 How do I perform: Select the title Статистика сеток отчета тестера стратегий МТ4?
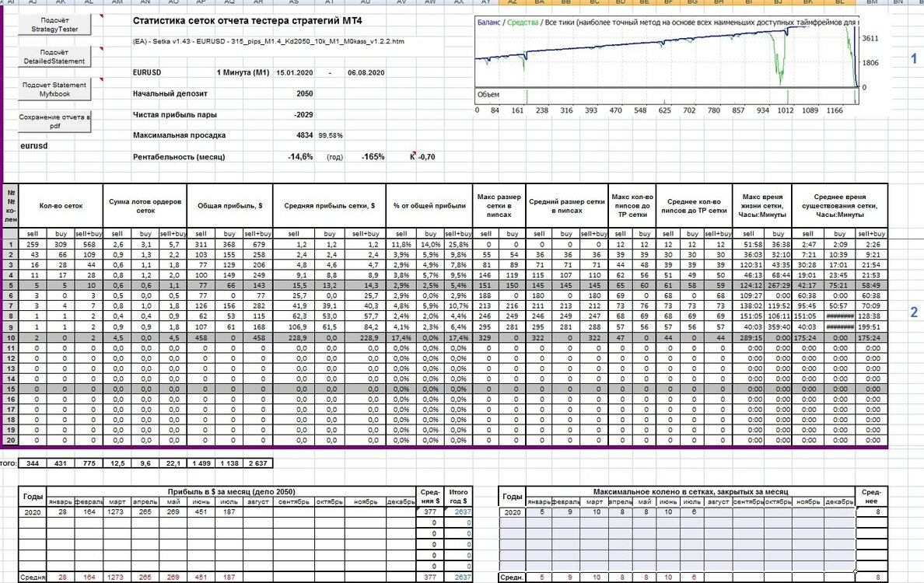[247, 21]
